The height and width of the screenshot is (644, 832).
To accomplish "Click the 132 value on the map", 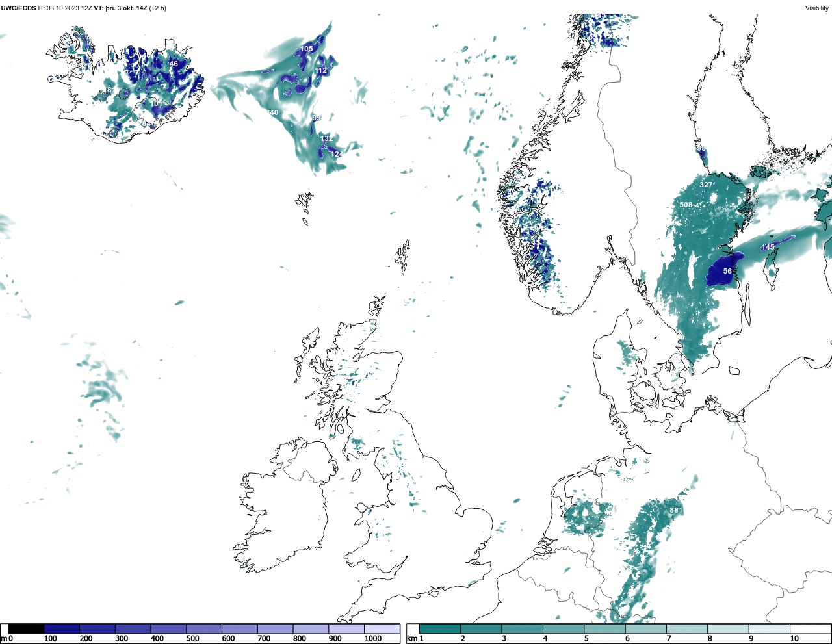I will tap(327, 138).
